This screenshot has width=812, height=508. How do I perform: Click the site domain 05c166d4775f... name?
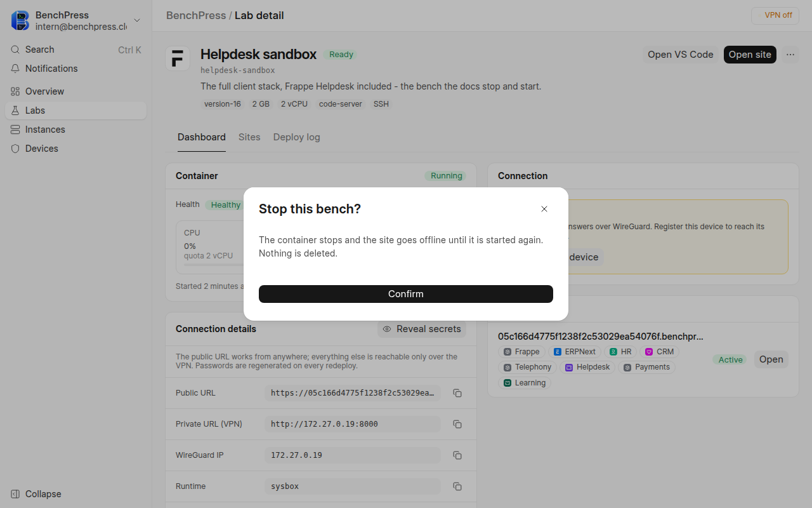coord(601,337)
